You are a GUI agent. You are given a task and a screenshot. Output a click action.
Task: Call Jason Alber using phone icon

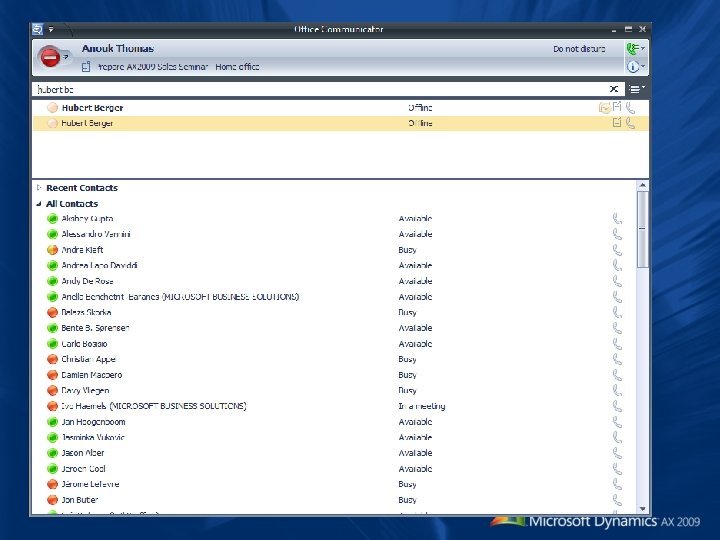click(617, 453)
